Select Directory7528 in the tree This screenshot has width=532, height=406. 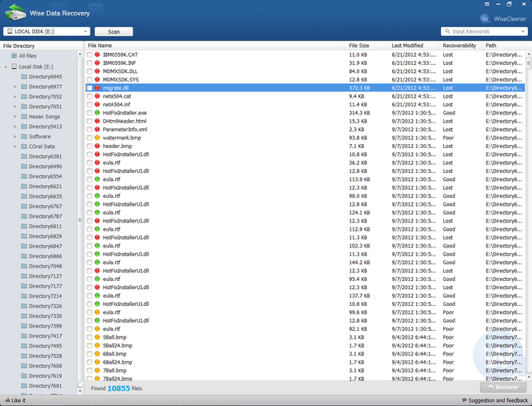(46, 356)
